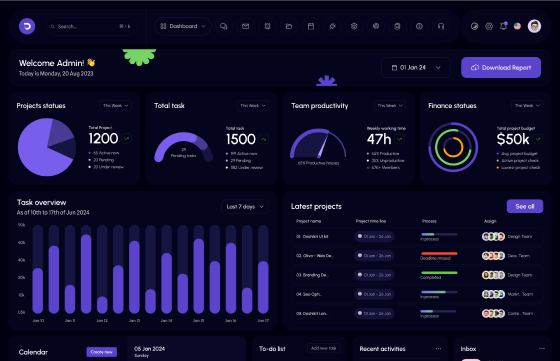Click the icon beside the theme gear at top right
The height and width of the screenshot is (361, 560).
(474, 26)
